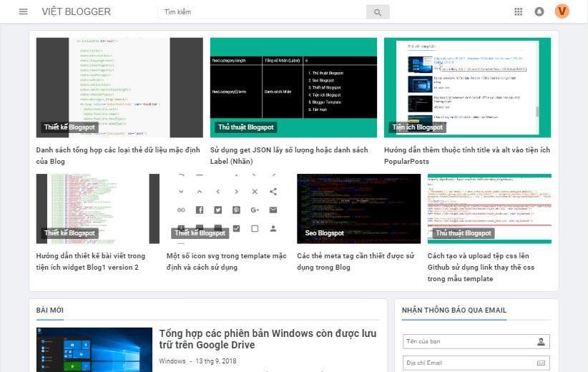This screenshot has height=372, width=588.
Task: Open 'Hướng dẫn thiết kế bài viết' title
Action: tap(91, 261)
